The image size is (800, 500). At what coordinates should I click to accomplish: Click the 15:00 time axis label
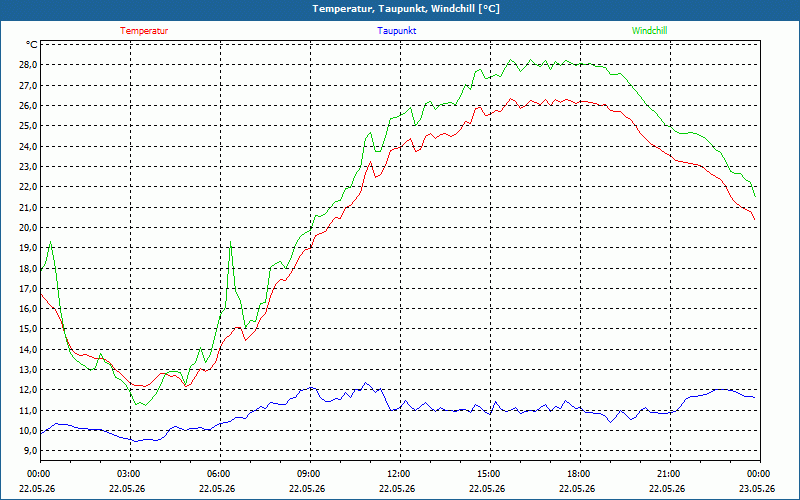489,474
